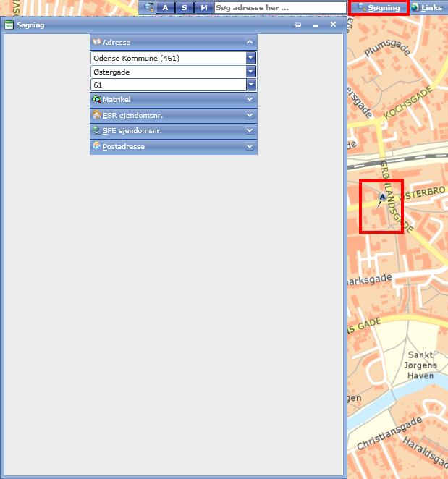Expand the ESR ejendomsnr. chevron
This screenshot has height=479, width=448.
250,115
